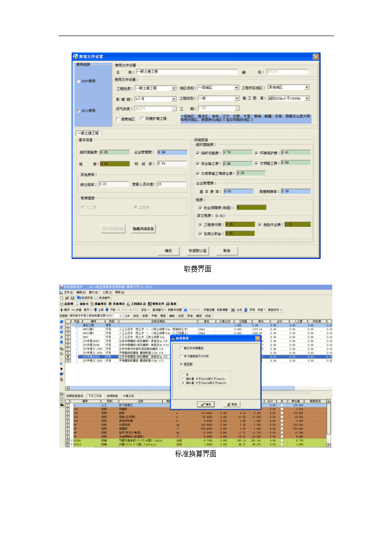Switch to the 其他项目 view

(117, 303)
